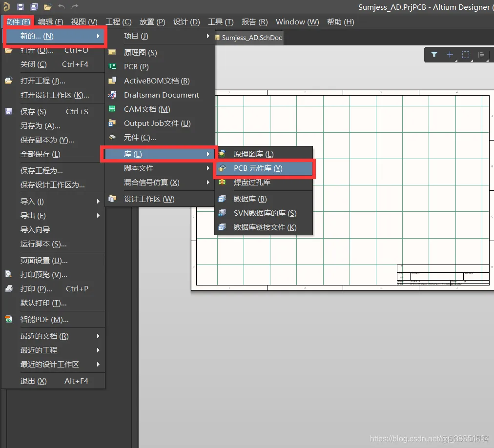494x448 pixels.
Task: Open the 工程 (C) menu
Action: 119,22
